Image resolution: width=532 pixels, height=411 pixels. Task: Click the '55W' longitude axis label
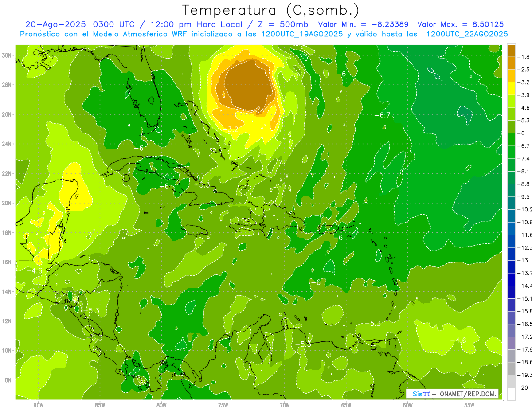coord(469,405)
